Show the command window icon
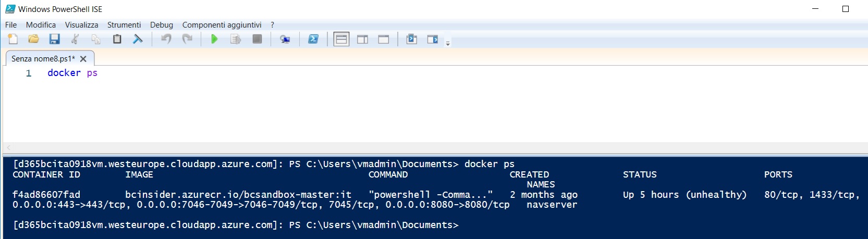Screen dimensions: 868x239 [x=412, y=39]
